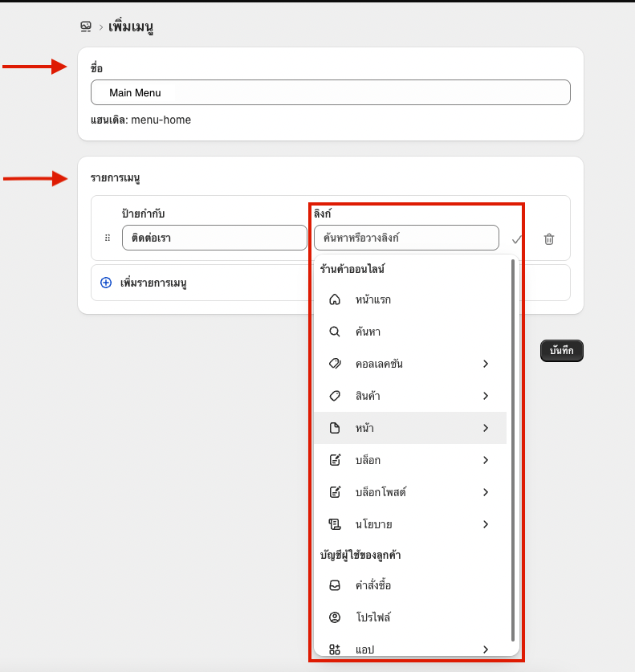Open แอป apps submenu
This screenshot has width=635, height=672.
coord(410,650)
